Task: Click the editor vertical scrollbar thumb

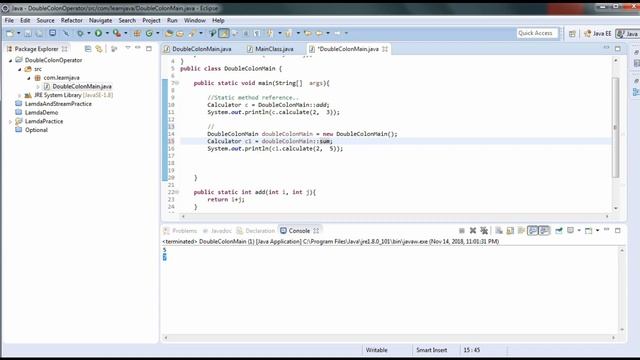Action: tap(616, 127)
